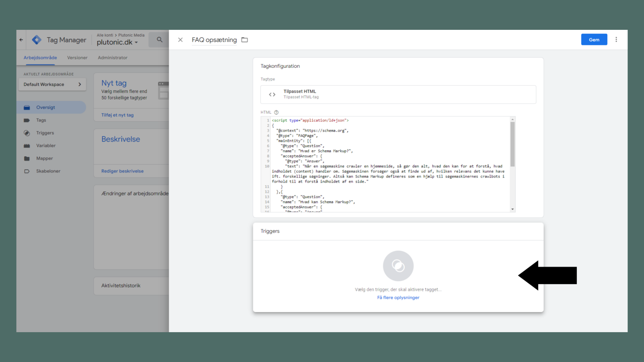Image resolution: width=644 pixels, height=362 pixels.
Task: Switch to the Administrator tab
Action: tap(112, 58)
